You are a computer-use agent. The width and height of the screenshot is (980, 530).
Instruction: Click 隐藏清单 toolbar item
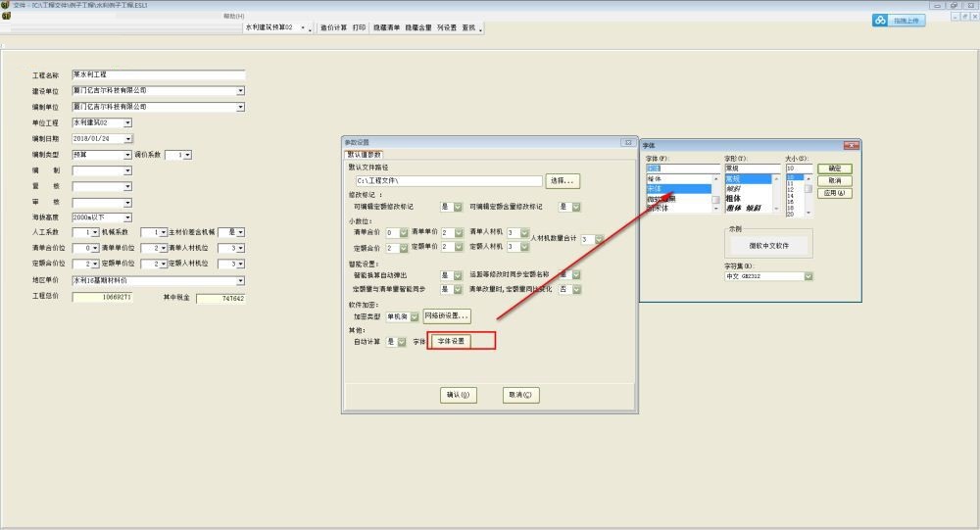pyautogui.click(x=386, y=28)
